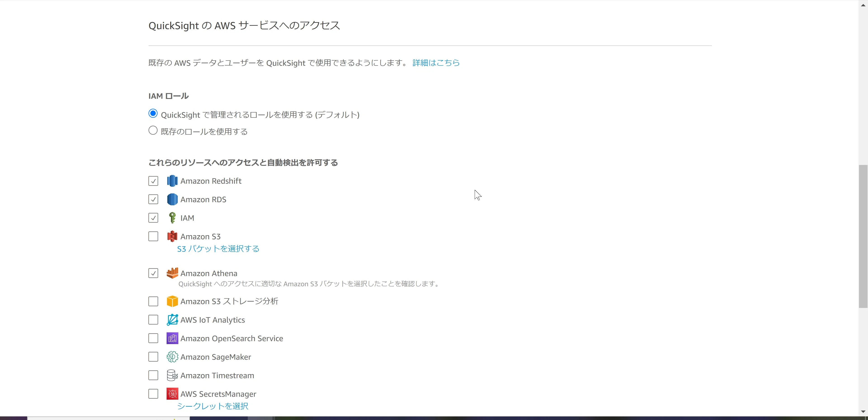Enable the Amazon Timestream checkbox
868x420 pixels.
click(153, 375)
